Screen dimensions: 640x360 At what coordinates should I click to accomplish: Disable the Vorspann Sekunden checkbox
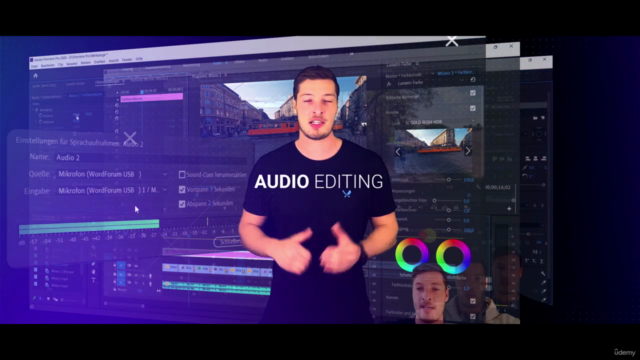(x=182, y=189)
